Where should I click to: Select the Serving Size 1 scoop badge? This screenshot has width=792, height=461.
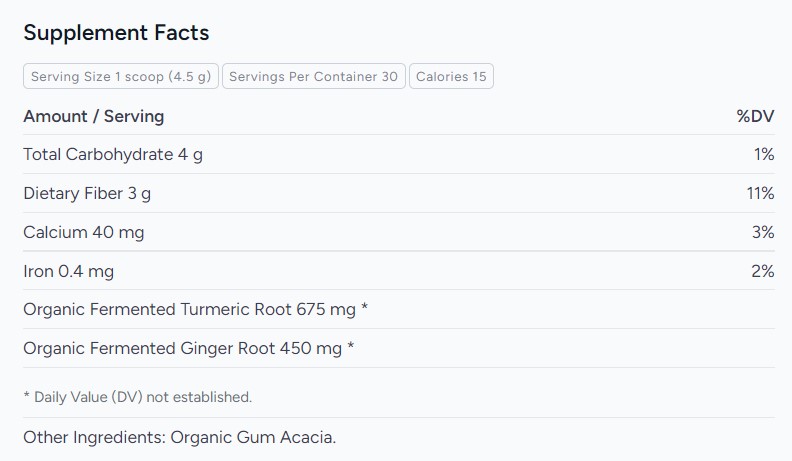[121, 76]
